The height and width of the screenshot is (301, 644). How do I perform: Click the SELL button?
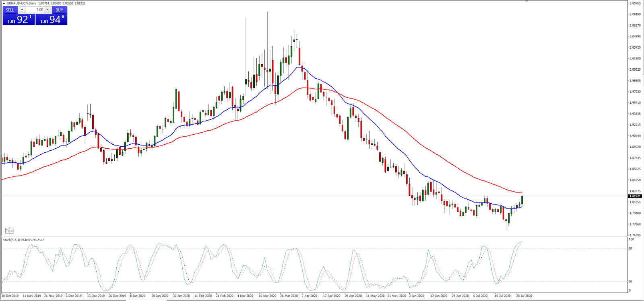tap(10, 10)
